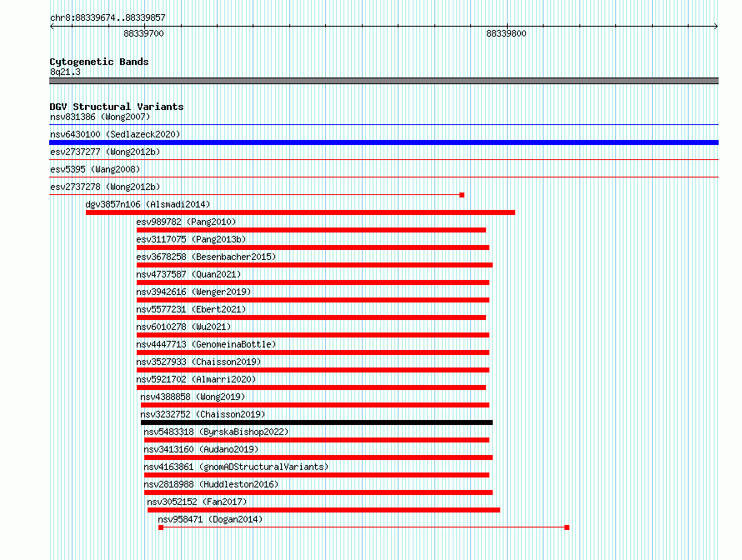Click the nsv958471 right endpoint square
The image size is (742, 560).
(567, 527)
